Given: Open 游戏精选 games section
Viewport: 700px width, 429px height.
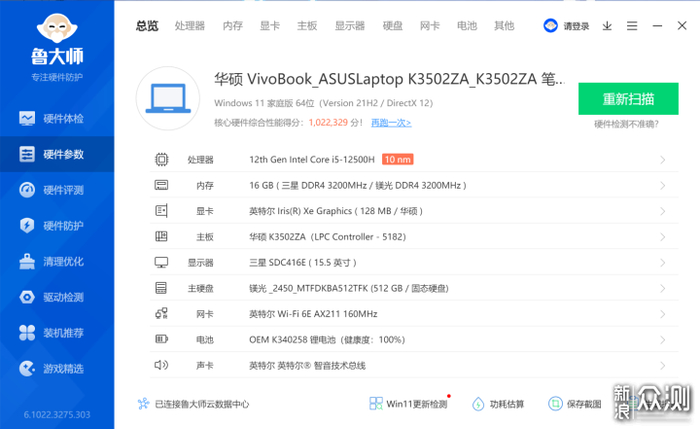Looking at the screenshot, I should (57, 368).
